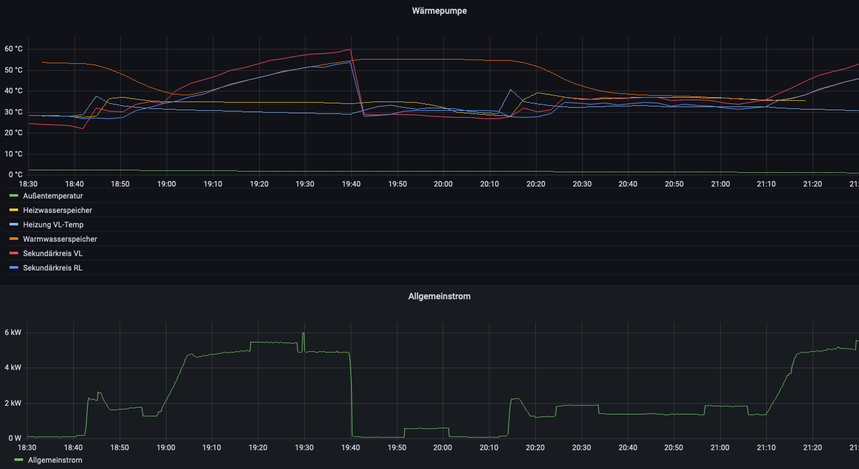Click the 30 °C axis label
859x469 pixels.
[14, 112]
